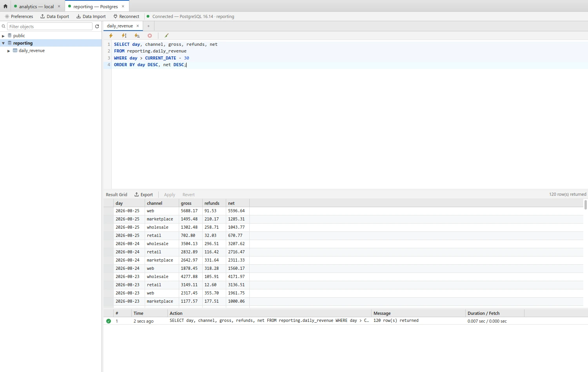The image size is (588, 372).
Task: Click the 'refunds' column header
Action: click(x=214, y=203)
